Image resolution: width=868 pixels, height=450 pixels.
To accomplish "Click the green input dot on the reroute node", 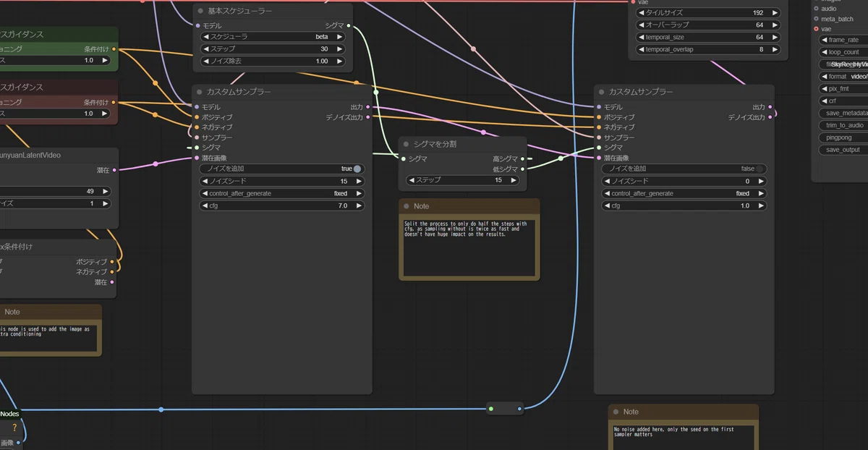I will pyautogui.click(x=491, y=409).
